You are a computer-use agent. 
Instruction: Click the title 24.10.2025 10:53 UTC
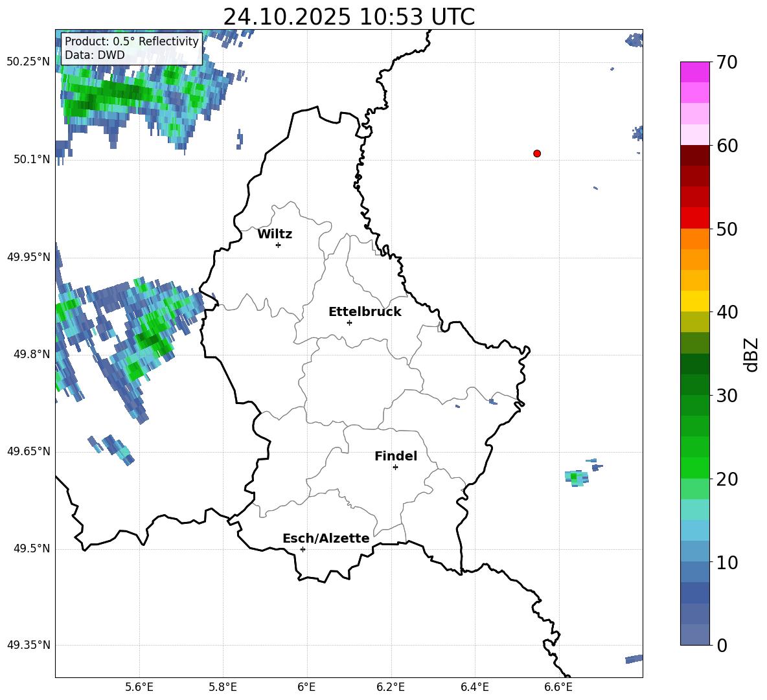tap(349, 17)
